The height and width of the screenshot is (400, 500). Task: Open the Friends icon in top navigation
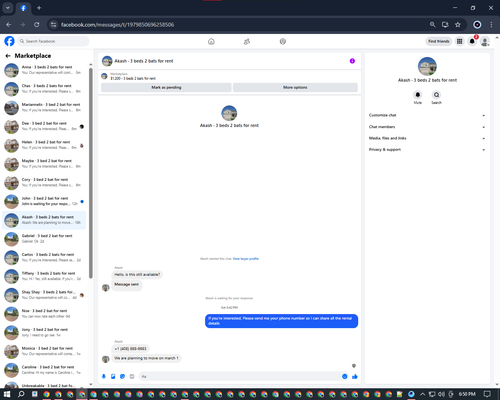click(247, 41)
